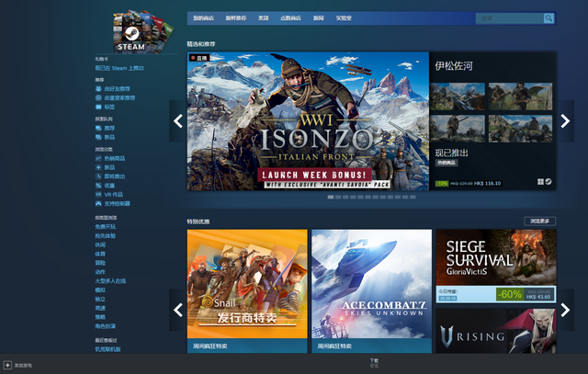Click the VR 作品 icon in sidebar

[x=98, y=192]
